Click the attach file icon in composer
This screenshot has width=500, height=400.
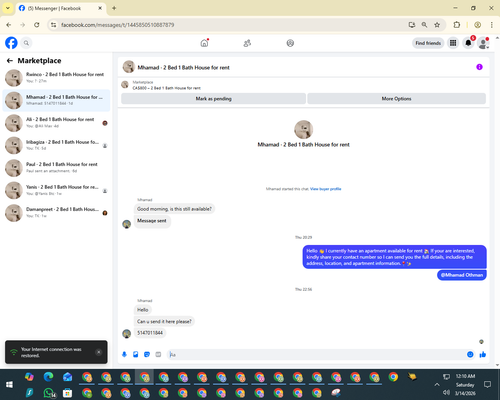click(136, 354)
